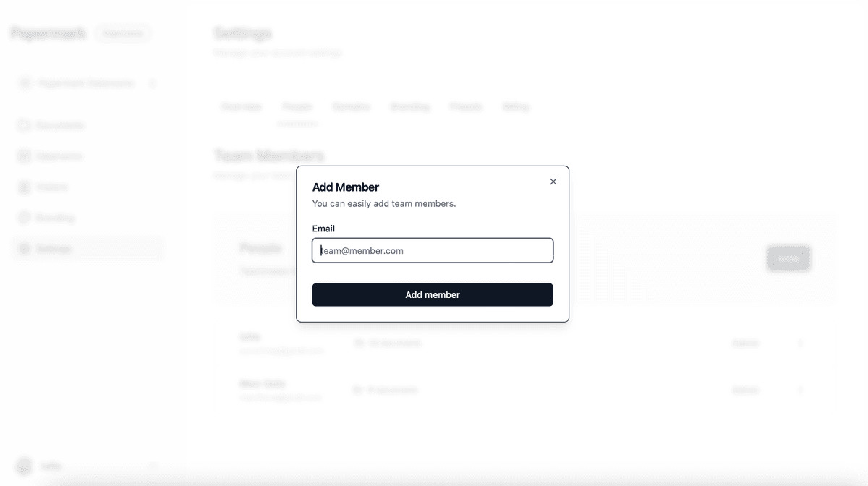The height and width of the screenshot is (486, 868).
Task: Expand the team switcher dropdown in sidebar
Action: [152, 83]
